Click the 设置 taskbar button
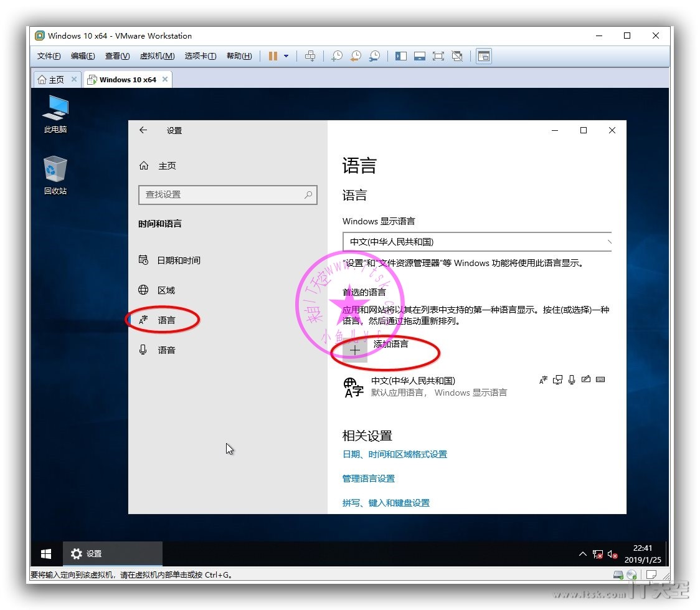Viewport: 700px width, 610px height. pyautogui.click(x=113, y=554)
